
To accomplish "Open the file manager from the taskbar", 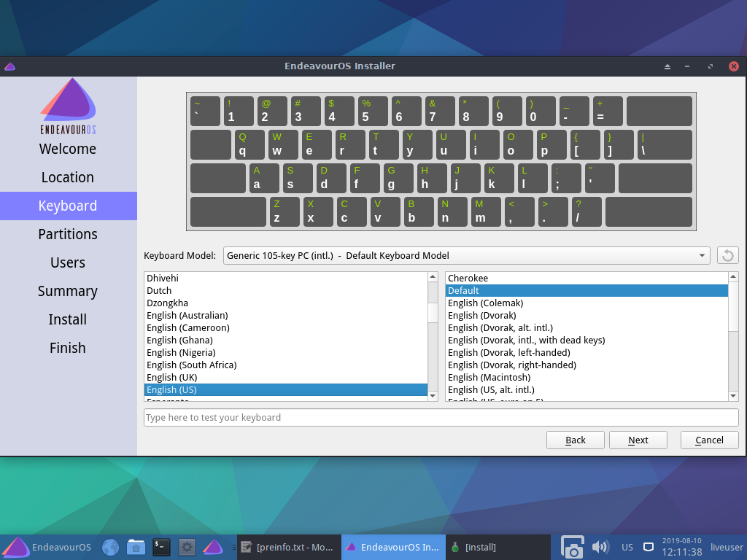I will tap(136, 547).
